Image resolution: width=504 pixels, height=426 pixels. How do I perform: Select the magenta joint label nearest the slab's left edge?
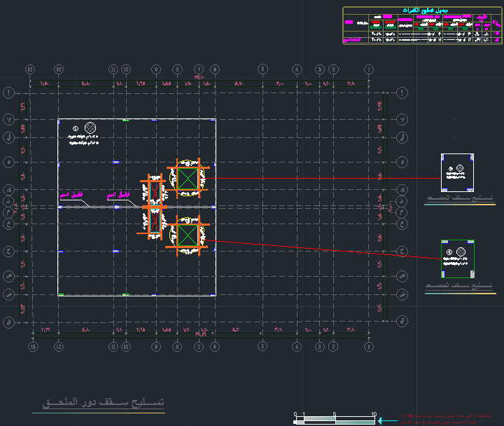71,195
